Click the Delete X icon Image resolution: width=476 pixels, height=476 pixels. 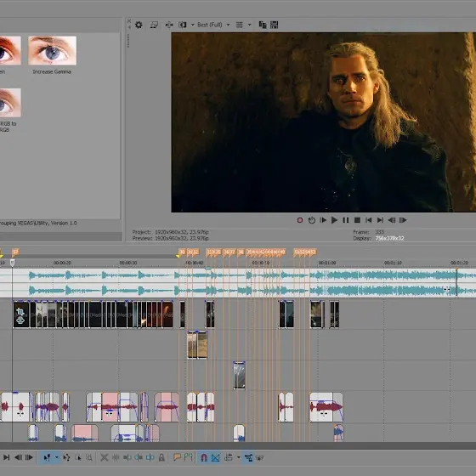coord(104,457)
